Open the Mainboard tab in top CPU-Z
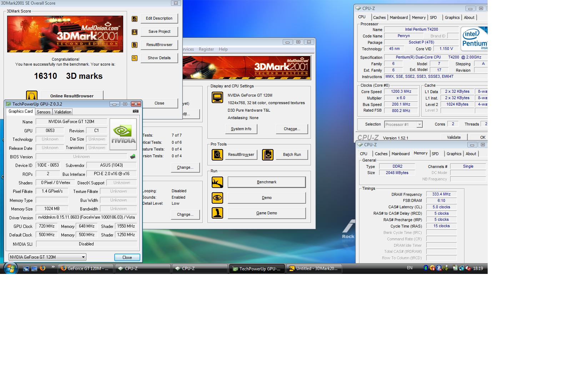The image size is (588, 367). [x=399, y=17]
